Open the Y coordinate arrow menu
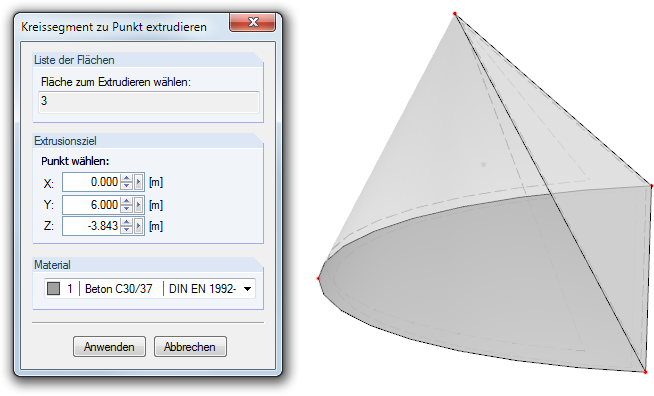Image resolution: width=654 pixels, height=396 pixels. 138,205
